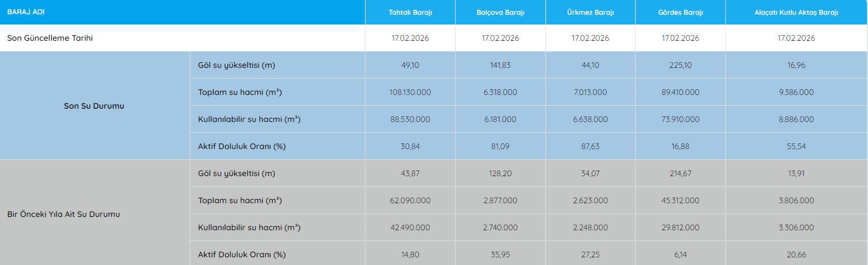
Task: Click the 29.812.000 previous year usable volume
Action: pyautogui.click(x=680, y=228)
